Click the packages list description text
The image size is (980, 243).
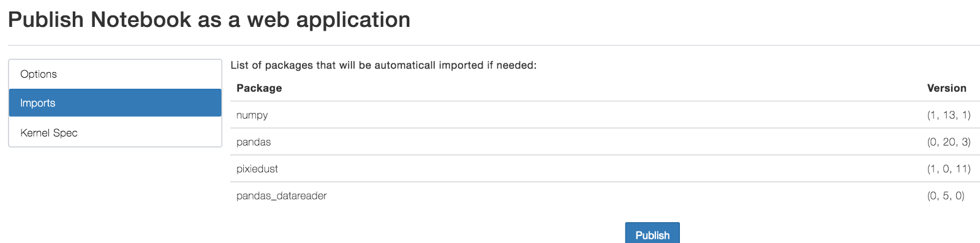383,65
